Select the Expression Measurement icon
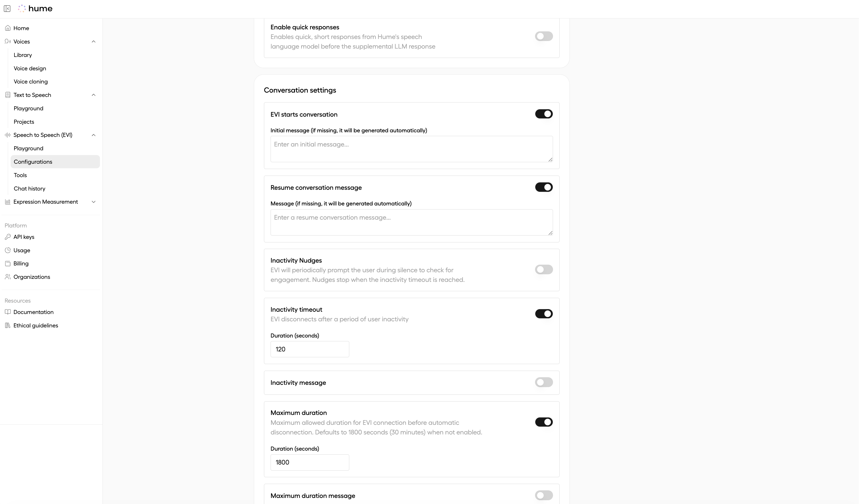The image size is (859, 504). coord(8,202)
